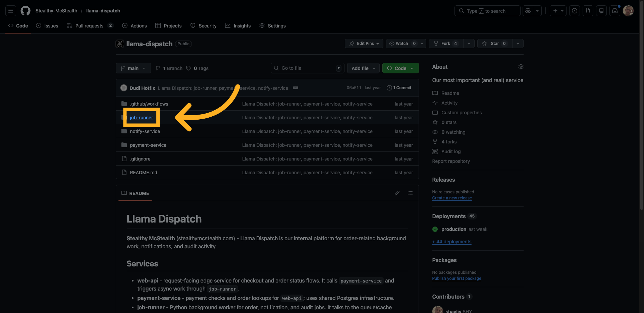This screenshot has width=644, height=313.
Task: Open the .gitignore file
Action: (x=140, y=159)
